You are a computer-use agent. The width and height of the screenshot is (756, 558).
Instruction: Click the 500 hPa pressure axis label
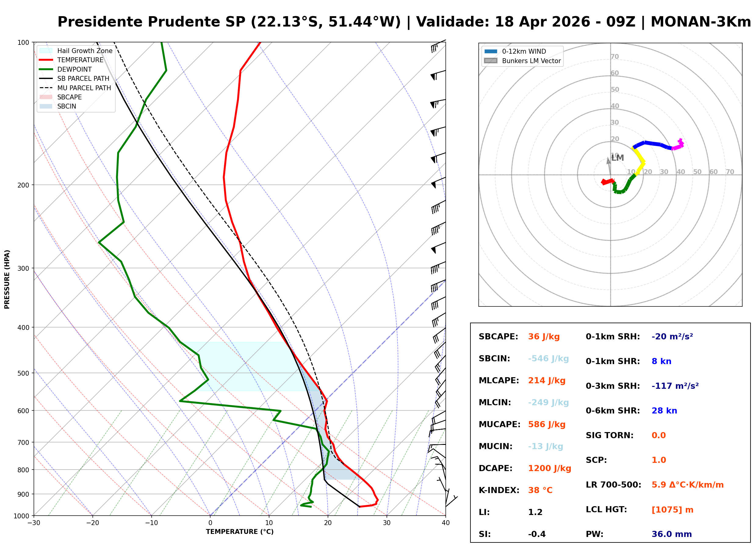23,373
